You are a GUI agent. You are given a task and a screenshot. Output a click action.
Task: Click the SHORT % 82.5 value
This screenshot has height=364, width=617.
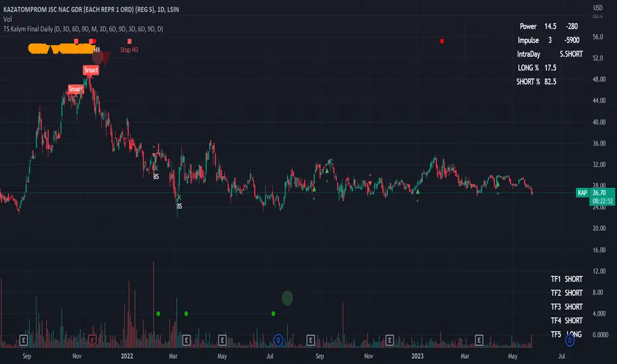coord(550,81)
